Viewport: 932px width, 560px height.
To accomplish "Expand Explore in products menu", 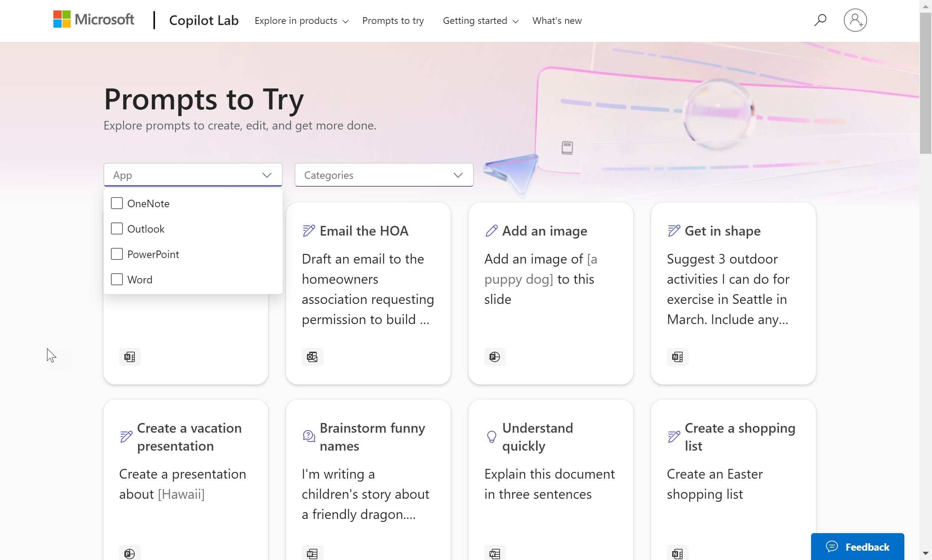I will [301, 21].
